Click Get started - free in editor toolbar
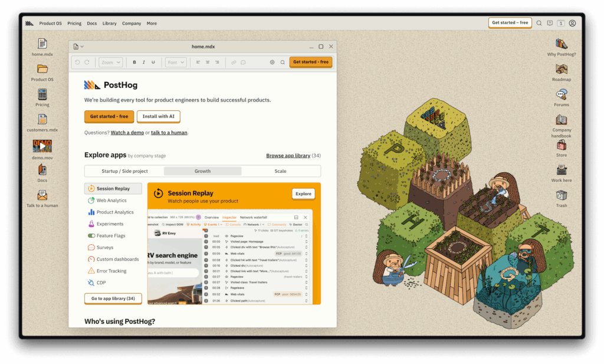Image resolution: width=604 pixels, height=364 pixels. 311,62
